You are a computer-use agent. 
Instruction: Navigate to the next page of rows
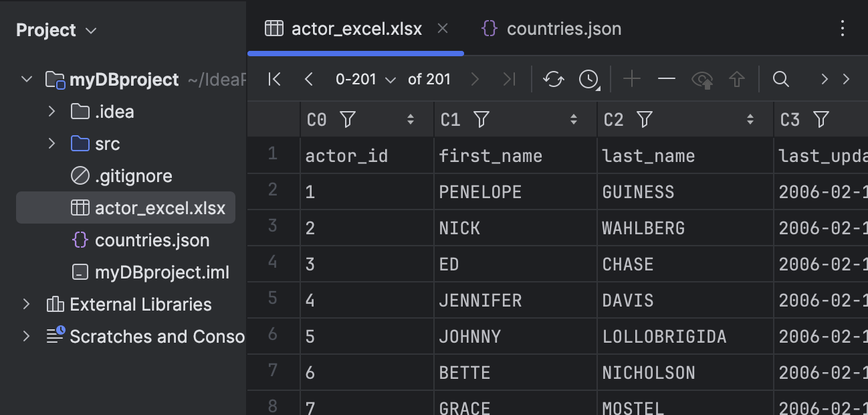[x=475, y=79]
